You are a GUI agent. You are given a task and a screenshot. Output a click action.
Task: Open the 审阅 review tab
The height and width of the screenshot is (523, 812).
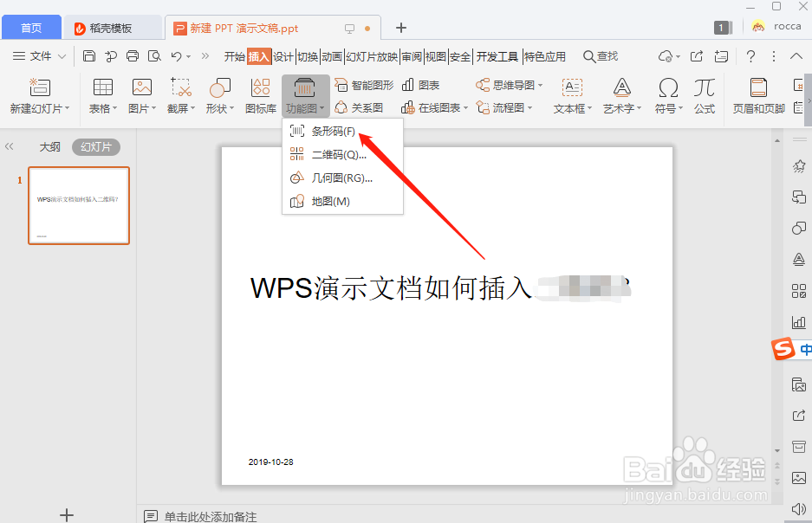click(412, 56)
